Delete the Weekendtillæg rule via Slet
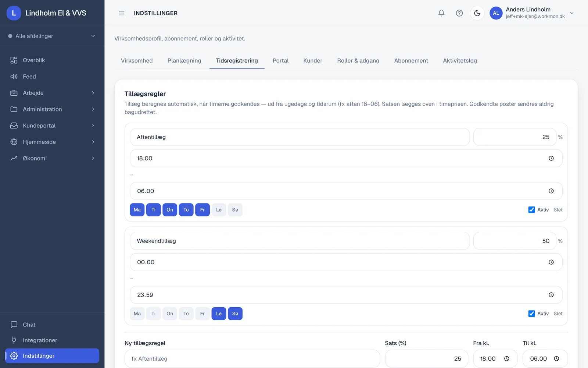The width and height of the screenshot is (588, 368). [x=558, y=314]
